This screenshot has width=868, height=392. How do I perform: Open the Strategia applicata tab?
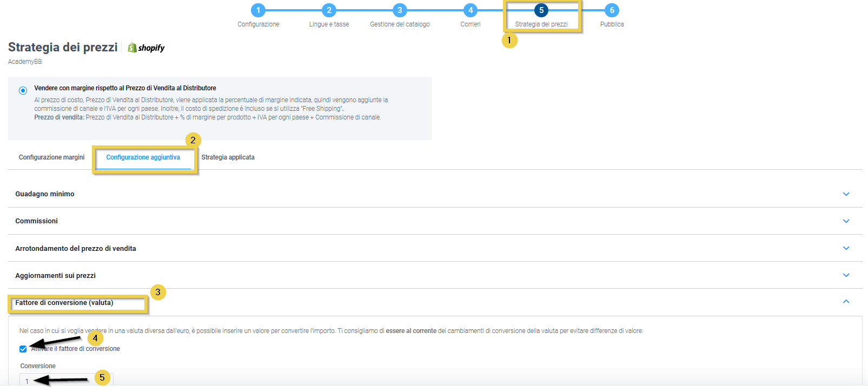click(x=228, y=157)
